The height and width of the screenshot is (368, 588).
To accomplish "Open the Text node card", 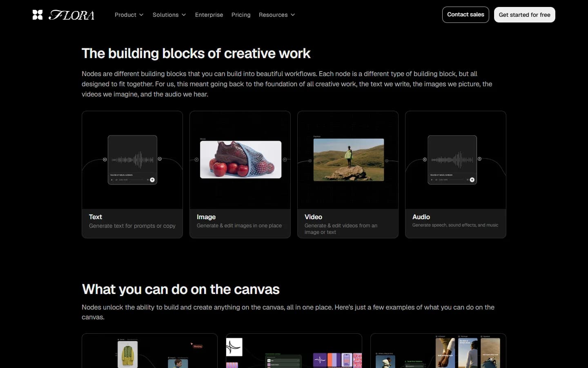I will 132,175.
